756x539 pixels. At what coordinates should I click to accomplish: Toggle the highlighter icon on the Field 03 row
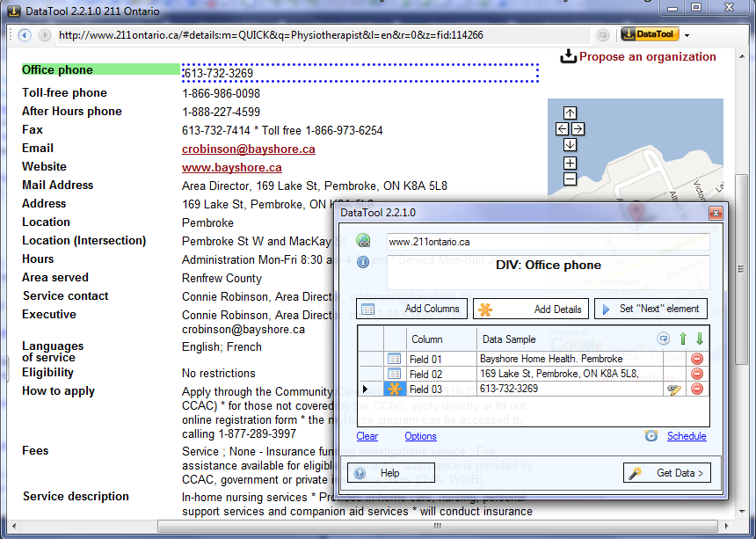coord(672,390)
